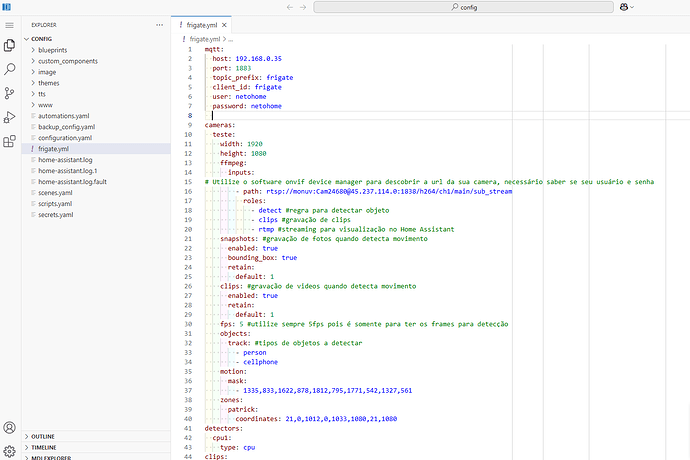Click the onvif comment on line 15

pos(429,182)
